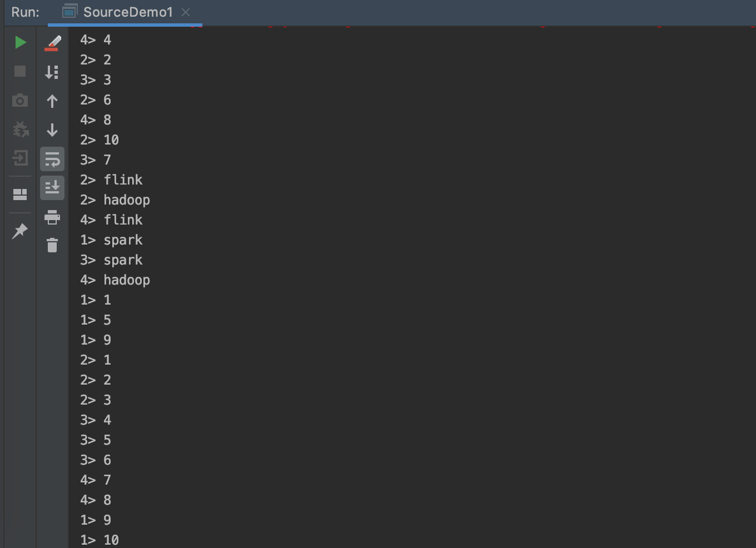Viewport: 756px width, 548px height.
Task: Rerun SourceDemo1 with the green play icon
Action: point(20,42)
